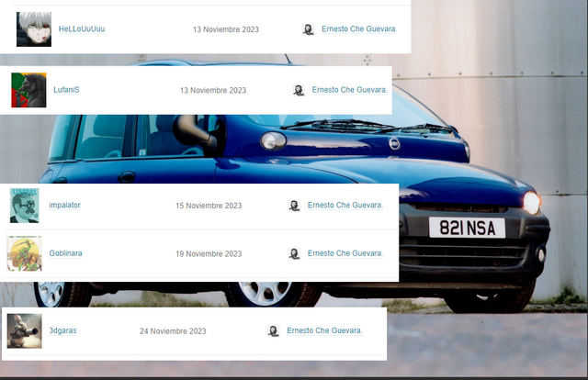The width and height of the screenshot is (588, 380).
Task: Select date 13 Noviembre 2023 in HeLLoUuUuu row
Action: point(226,29)
